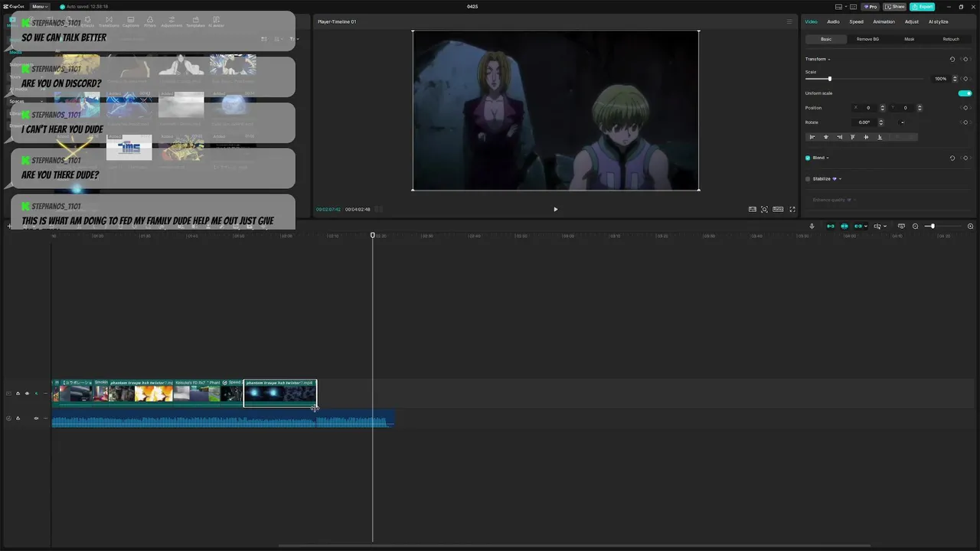The width and height of the screenshot is (980, 551).
Task: Collapse the Transform section
Action: click(x=828, y=59)
